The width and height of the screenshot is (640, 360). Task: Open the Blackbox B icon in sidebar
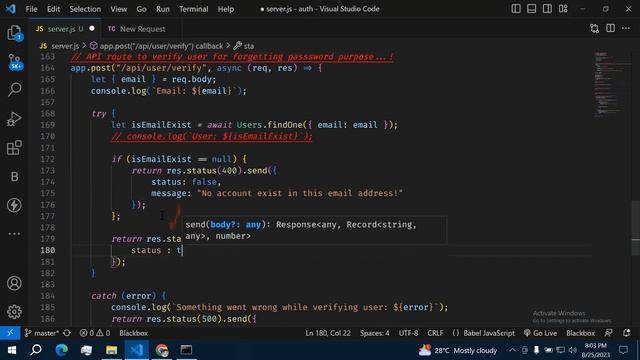click(14, 176)
